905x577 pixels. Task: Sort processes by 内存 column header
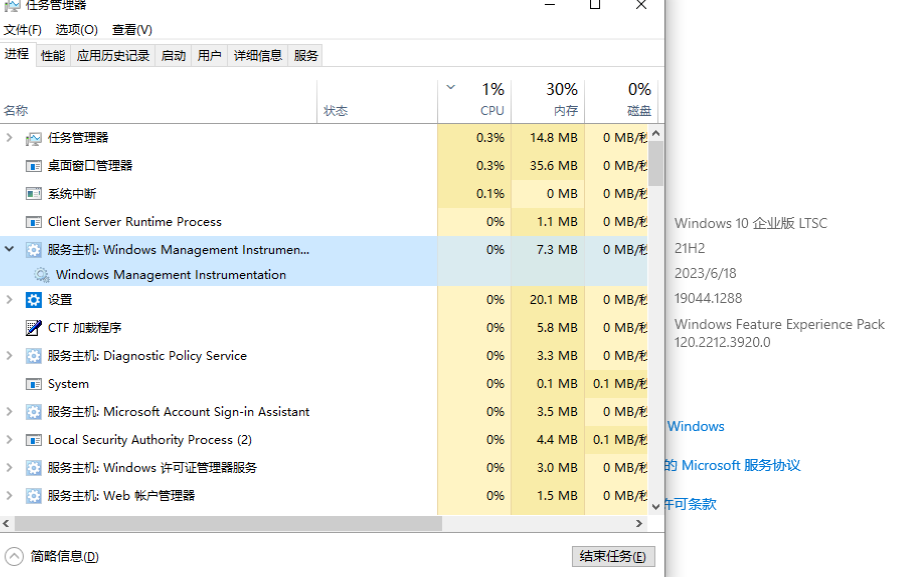click(548, 100)
